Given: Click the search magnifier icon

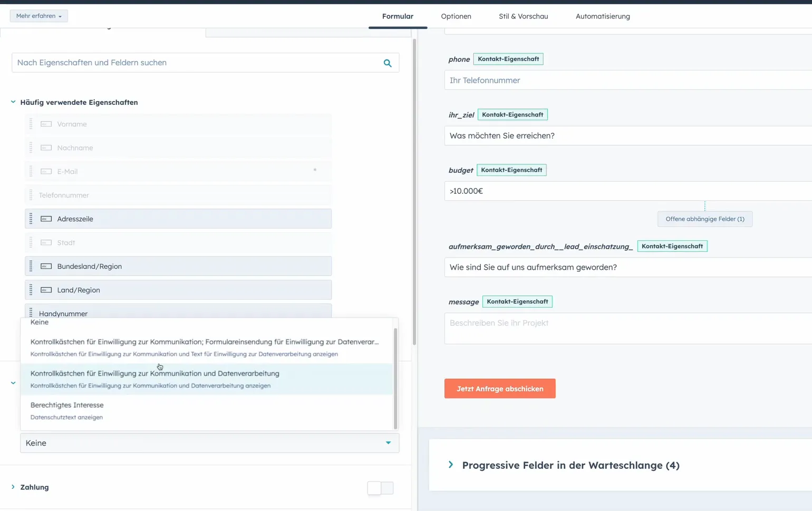Looking at the screenshot, I should (388, 63).
